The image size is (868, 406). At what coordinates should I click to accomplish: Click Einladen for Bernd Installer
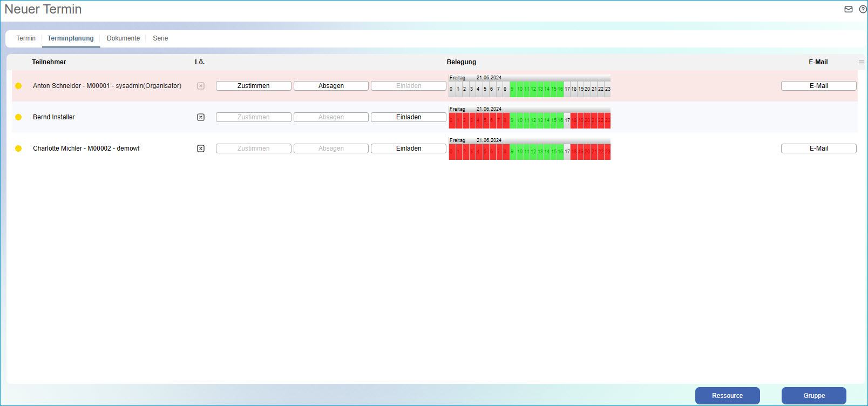click(x=409, y=117)
